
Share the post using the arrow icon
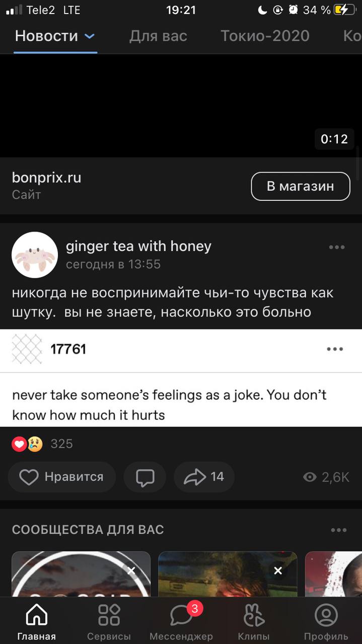[204, 477]
